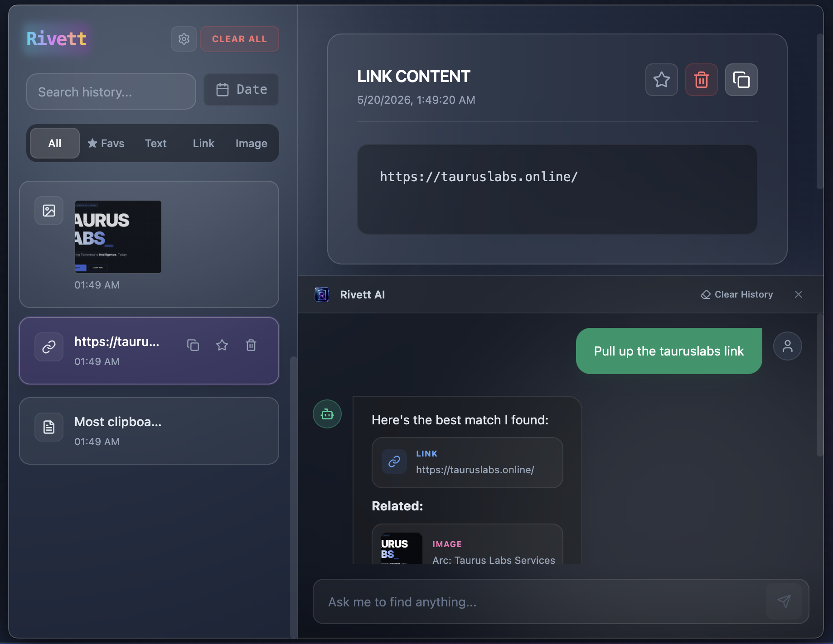Open the Taurus Labs image thumbnail in history

(x=118, y=236)
